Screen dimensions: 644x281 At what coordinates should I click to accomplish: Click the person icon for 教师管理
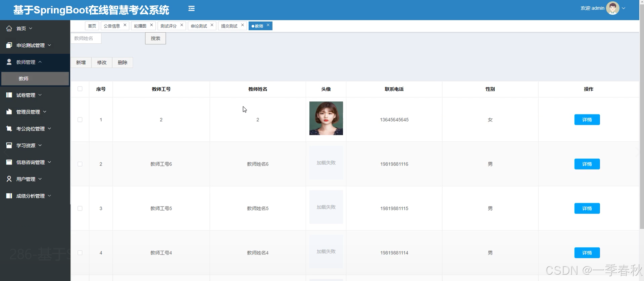tap(9, 62)
